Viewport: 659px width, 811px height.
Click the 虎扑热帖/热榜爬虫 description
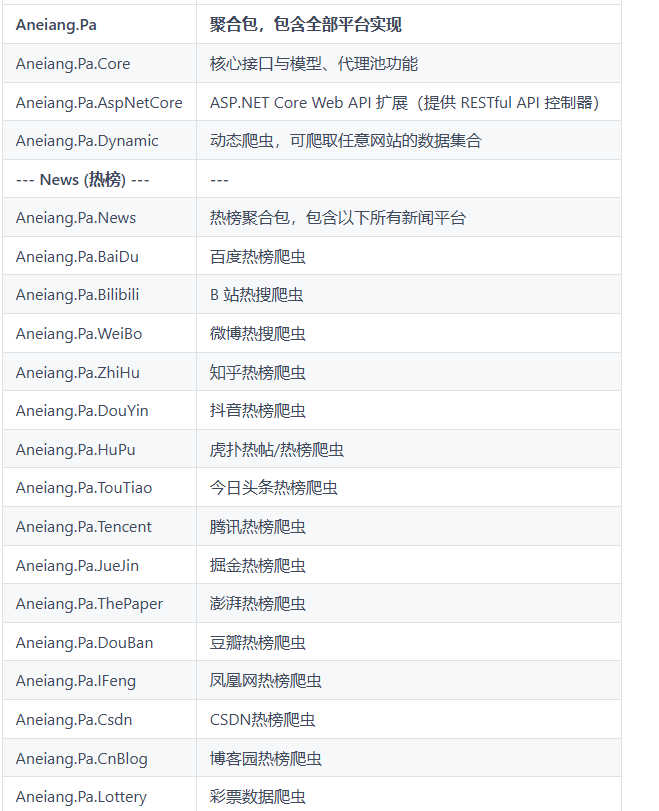coord(277,449)
